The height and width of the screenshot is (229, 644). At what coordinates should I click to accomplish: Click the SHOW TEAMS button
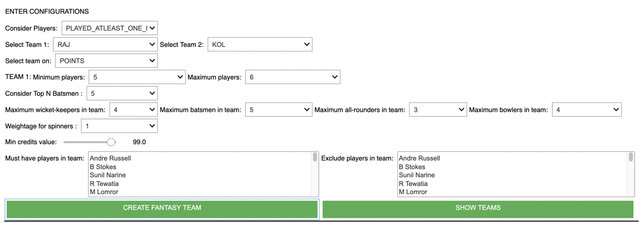pyautogui.click(x=478, y=209)
